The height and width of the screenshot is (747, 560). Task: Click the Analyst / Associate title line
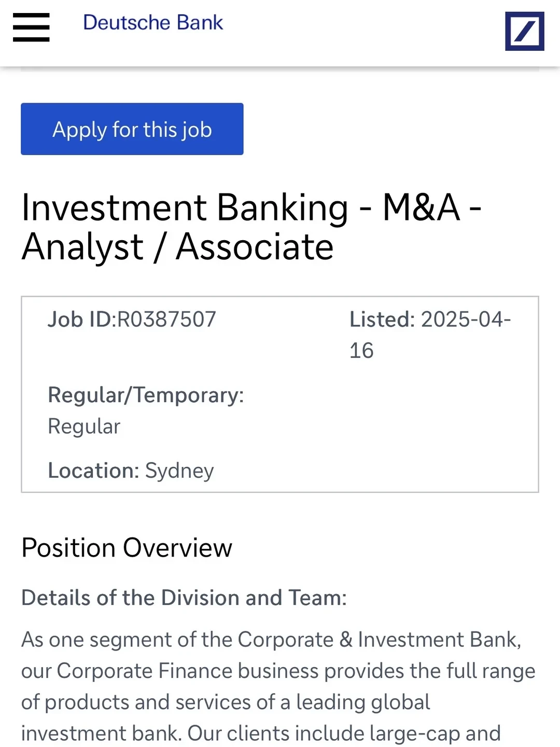[x=177, y=247]
